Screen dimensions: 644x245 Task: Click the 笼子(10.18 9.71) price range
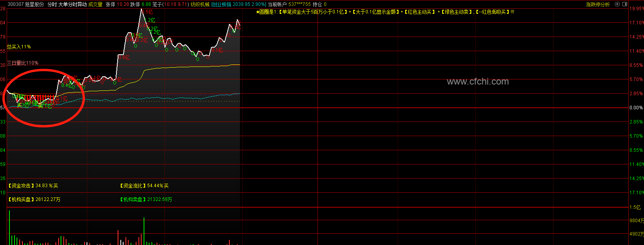(x=171, y=5)
